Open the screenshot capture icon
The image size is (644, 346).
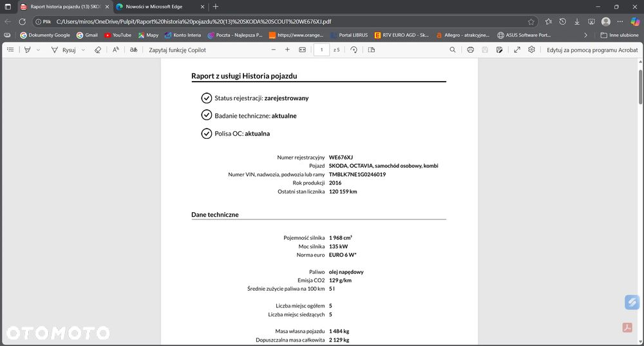pyautogui.click(x=591, y=22)
